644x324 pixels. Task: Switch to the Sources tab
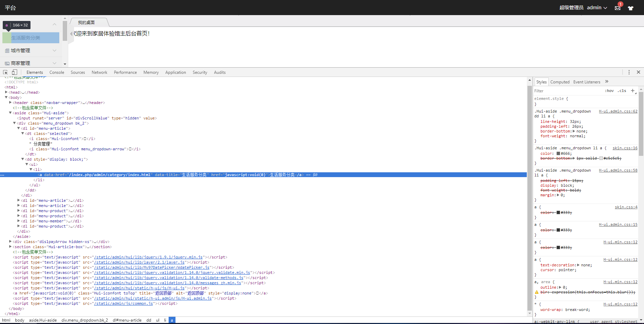click(x=78, y=72)
